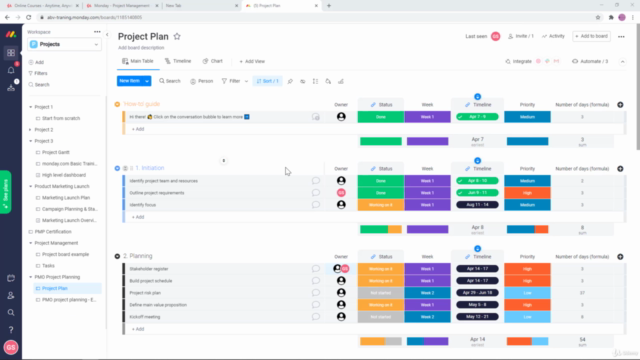Click the Sort / 1 button
This screenshot has width=640, height=360.
pyautogui.click(x=267, y=81)
